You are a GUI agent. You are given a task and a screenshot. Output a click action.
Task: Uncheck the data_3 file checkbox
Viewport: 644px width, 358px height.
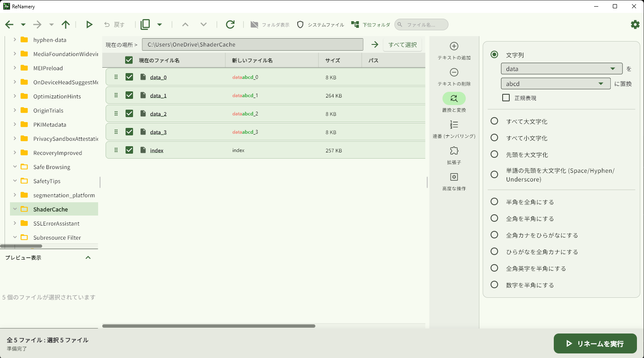tap(129, 132)
